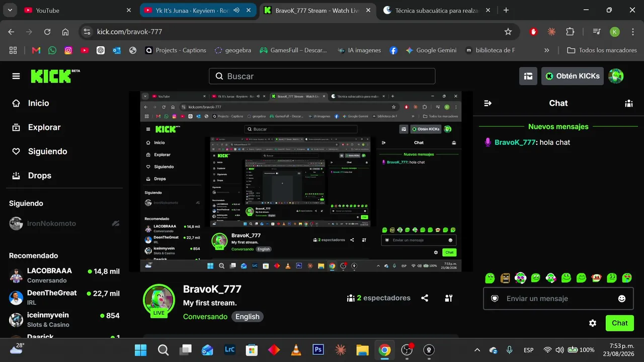
Task: Open the Chrome tab search dropdown
Action: [x=10, y=10]
